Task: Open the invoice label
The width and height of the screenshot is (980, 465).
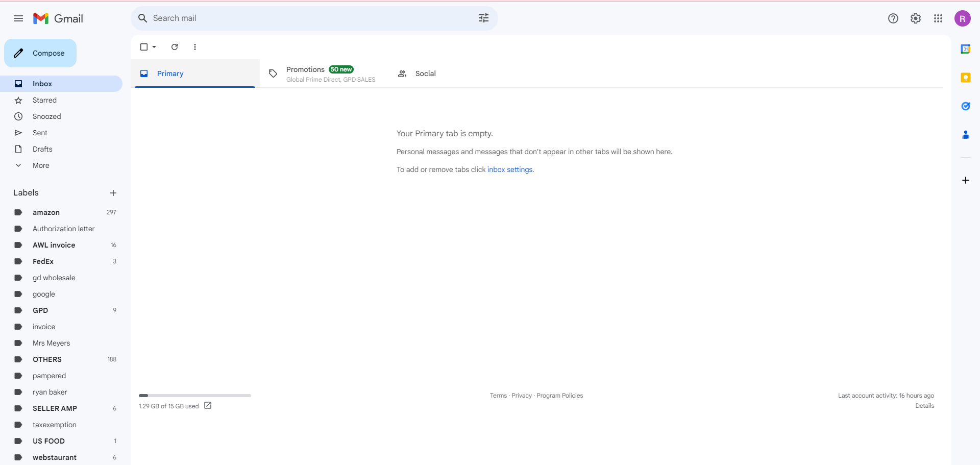Action: (x=61, y=327)
